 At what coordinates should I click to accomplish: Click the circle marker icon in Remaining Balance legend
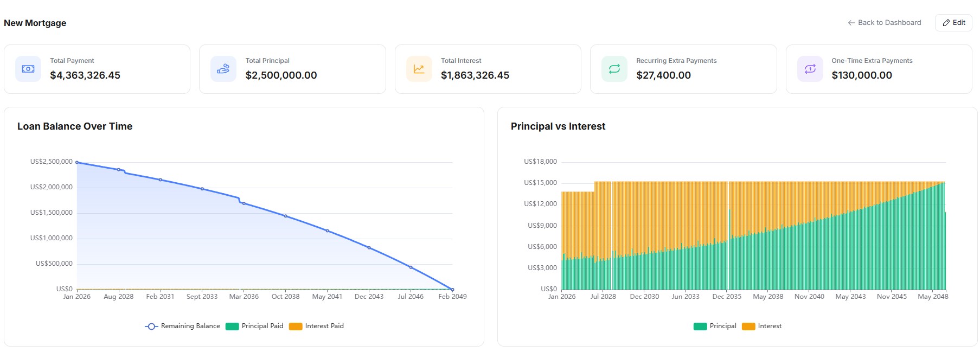[151, 326]
